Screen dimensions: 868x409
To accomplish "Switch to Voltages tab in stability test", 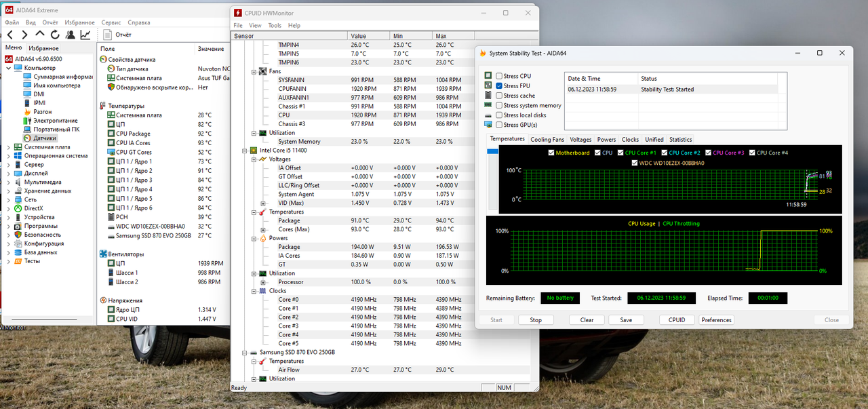I will point(580,140).
